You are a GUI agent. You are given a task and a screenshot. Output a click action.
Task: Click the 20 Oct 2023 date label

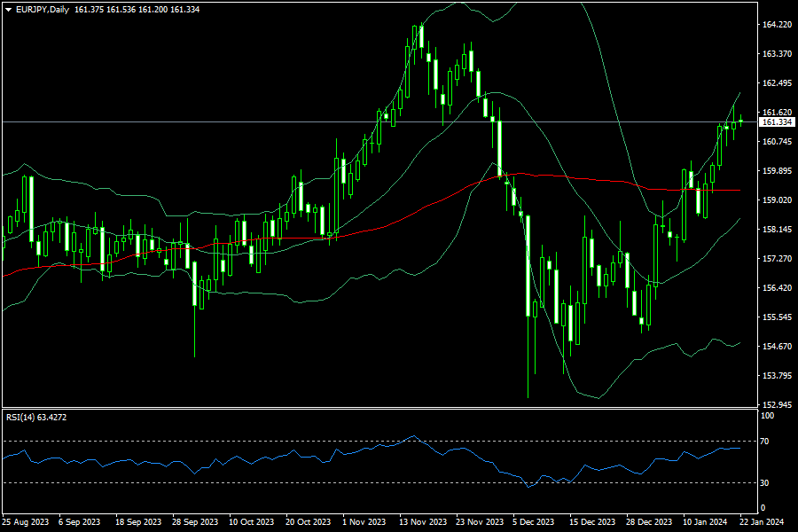[308, 522]
